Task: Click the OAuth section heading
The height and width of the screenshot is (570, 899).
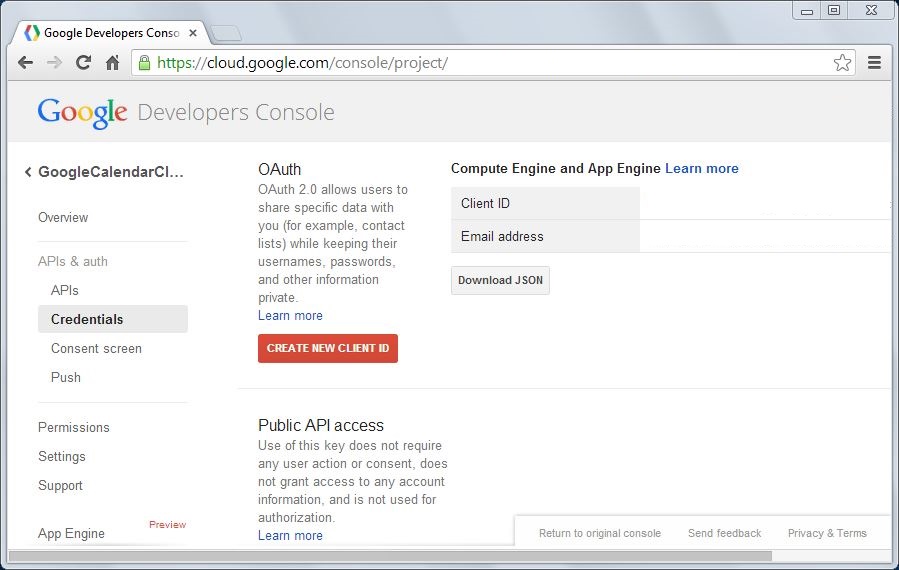Action: coord(279,169)
